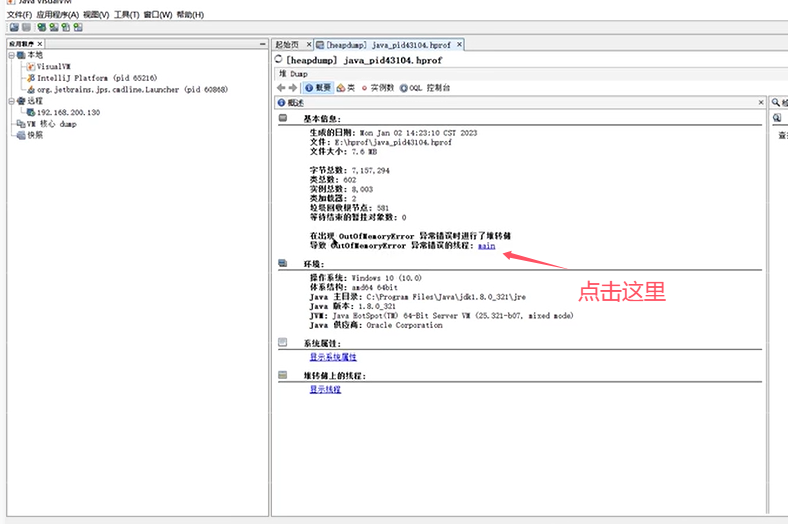
Task: Close the 概述 overview section
Action: 761,102
